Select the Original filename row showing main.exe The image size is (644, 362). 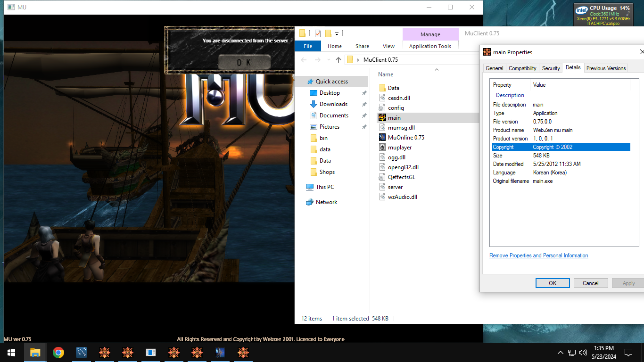tap(561, 181)
